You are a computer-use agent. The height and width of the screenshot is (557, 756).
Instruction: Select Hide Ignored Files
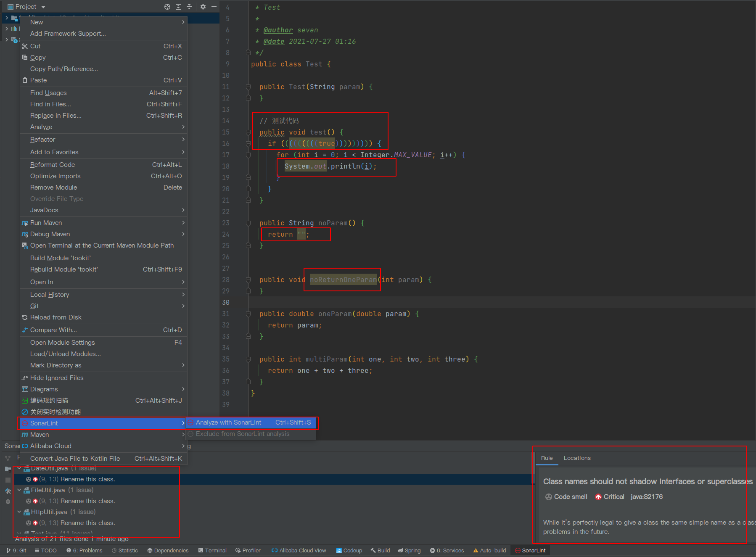point(103,378)
